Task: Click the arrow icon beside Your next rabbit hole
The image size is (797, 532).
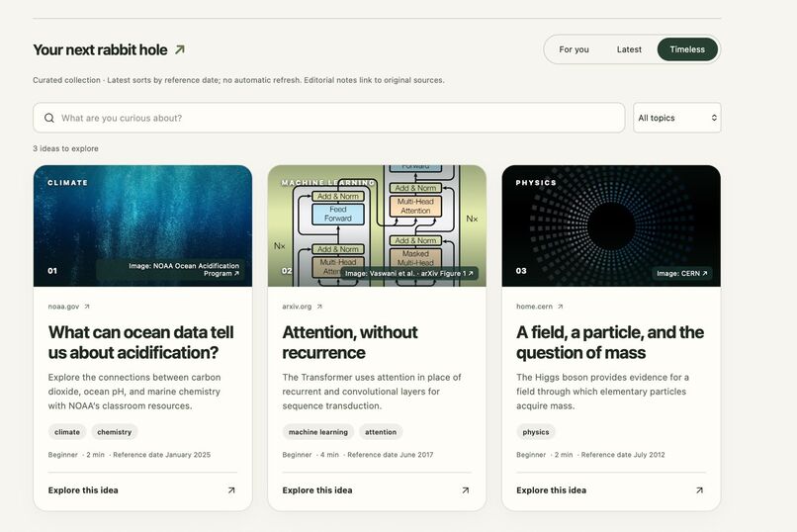Action: (x=179, y=49)
